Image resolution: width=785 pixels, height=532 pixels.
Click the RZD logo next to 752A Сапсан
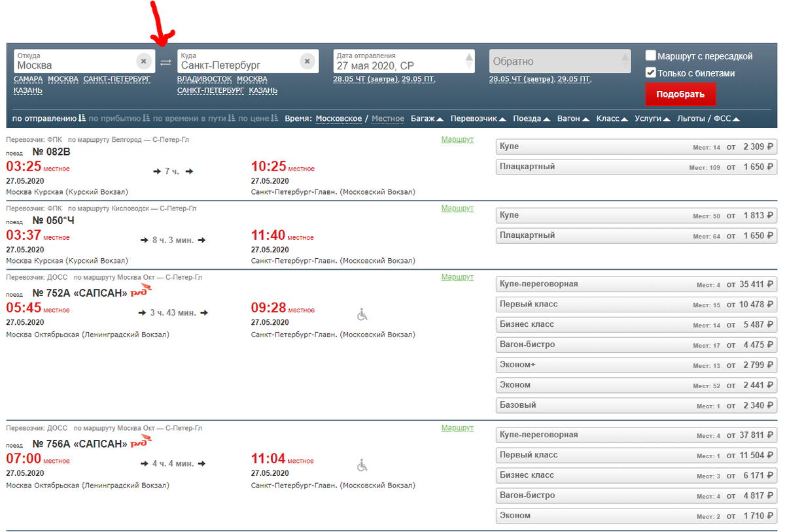[x=142, y=291]
